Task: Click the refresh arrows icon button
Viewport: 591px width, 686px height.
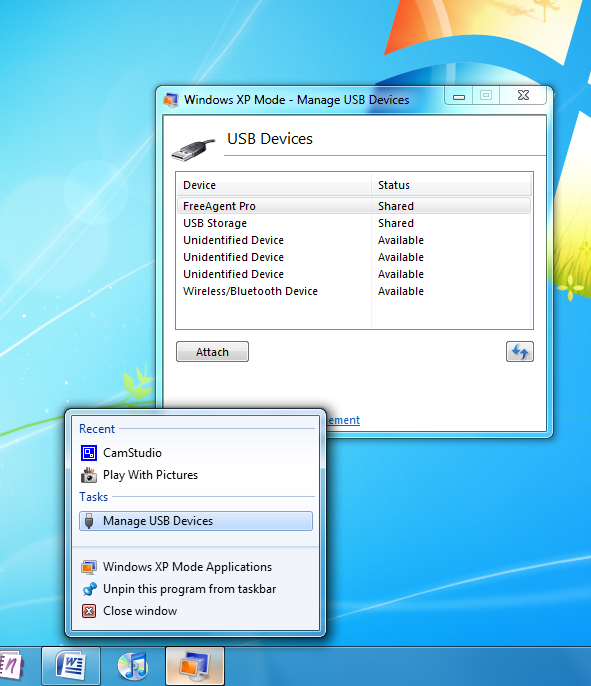Action: tap(520, 352)
